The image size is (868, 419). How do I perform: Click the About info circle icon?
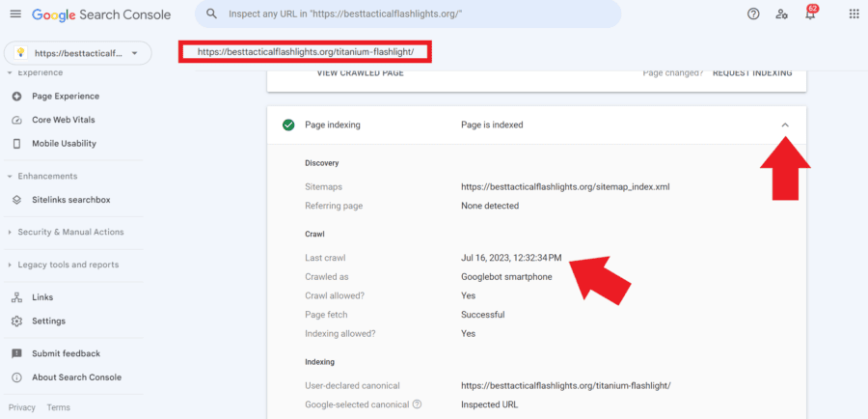16,377
